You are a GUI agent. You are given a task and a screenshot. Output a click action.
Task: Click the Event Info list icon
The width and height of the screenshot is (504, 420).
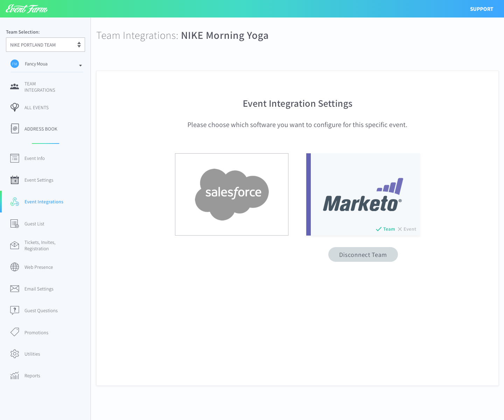pos(15,159)
